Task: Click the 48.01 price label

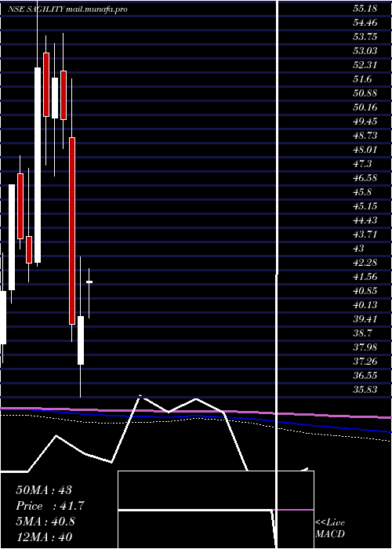Action: click(x=365, y=150)
